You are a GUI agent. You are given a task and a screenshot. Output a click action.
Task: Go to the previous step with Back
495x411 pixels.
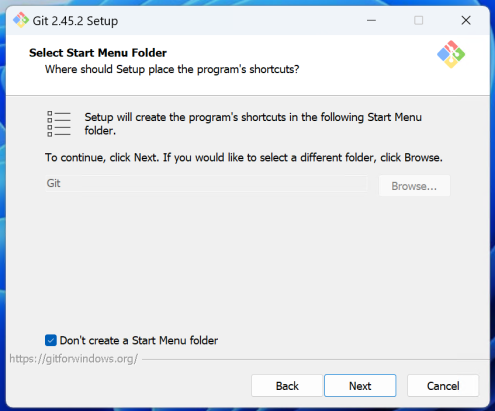coord(287,386)
